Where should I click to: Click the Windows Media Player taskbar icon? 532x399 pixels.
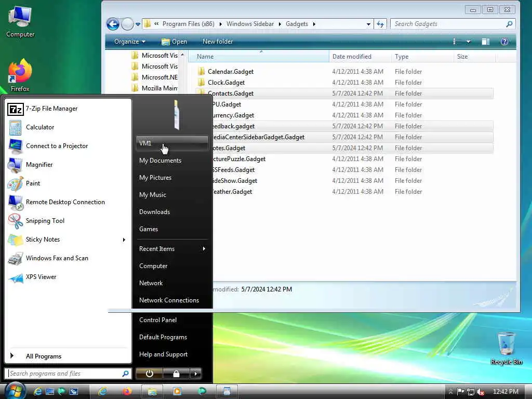(177, 392)
